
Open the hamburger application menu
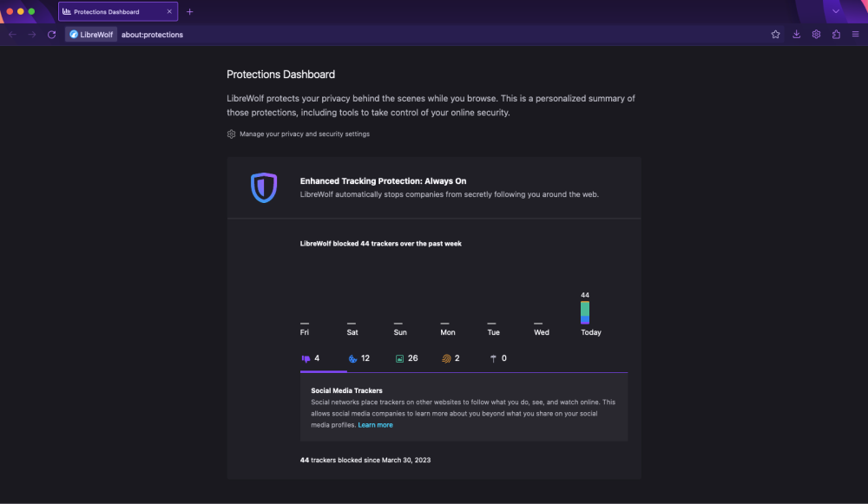pos(855,35)
